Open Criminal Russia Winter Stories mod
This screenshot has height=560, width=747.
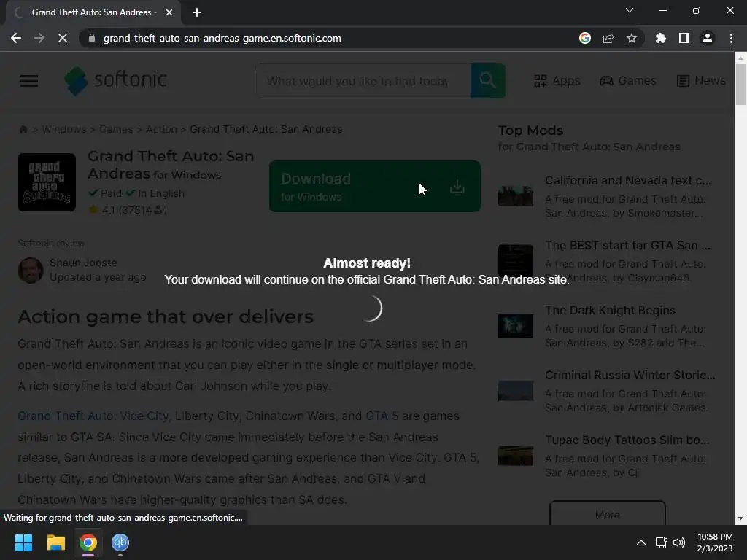[x=630, y=375]
